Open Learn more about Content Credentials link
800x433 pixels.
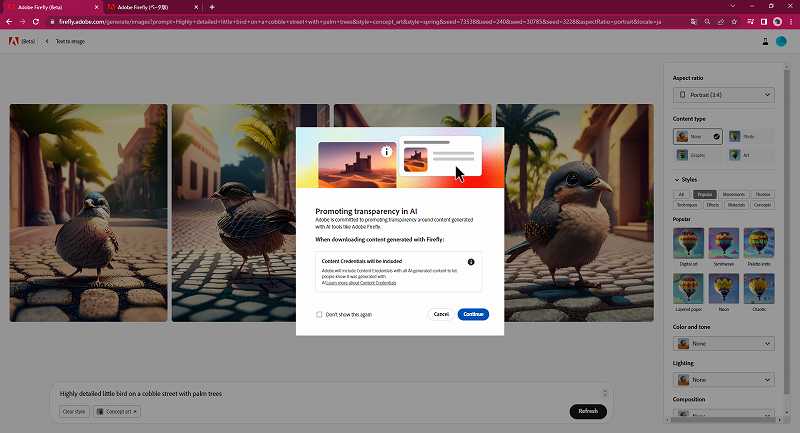pos(361,283)
